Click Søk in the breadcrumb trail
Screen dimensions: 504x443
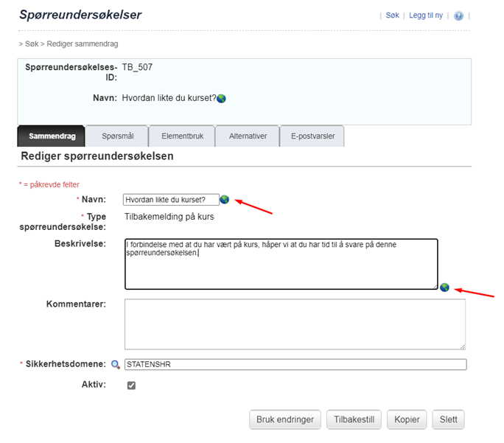(32, 43)
